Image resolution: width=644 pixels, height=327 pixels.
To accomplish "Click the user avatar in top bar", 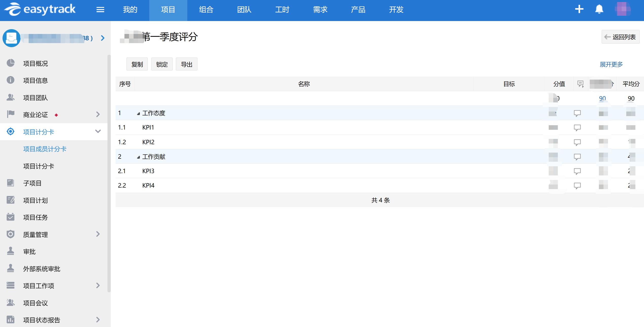I will (x=623, y=9).
